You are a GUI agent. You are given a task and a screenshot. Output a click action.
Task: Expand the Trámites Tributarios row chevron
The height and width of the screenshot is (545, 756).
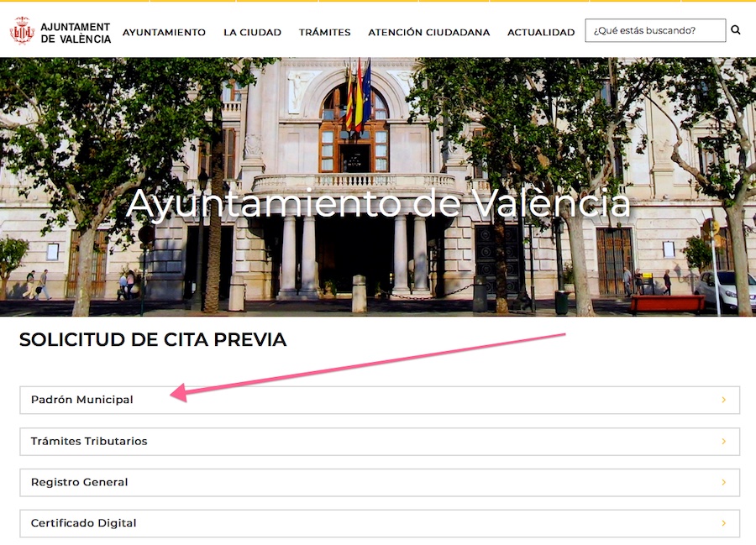pyautogui.click(x=724, y=442)
